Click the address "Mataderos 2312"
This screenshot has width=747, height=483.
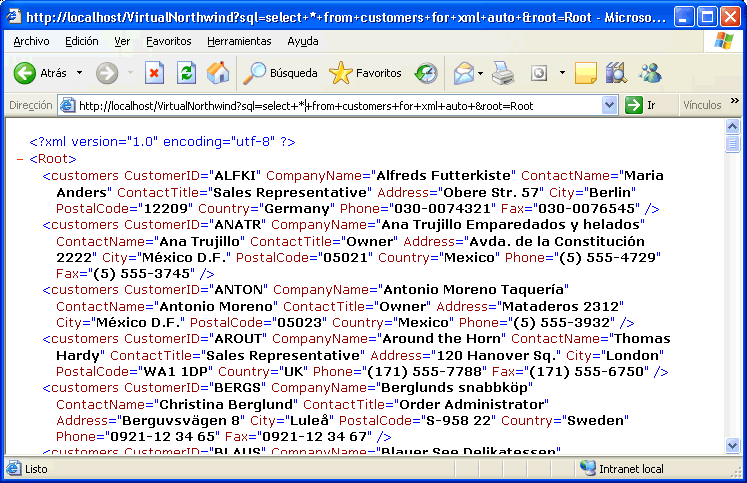[x=560, y=307]
